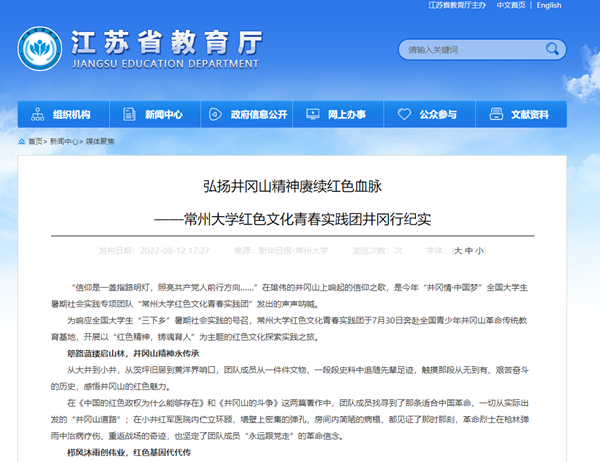Click the 文献资料 book icon
The height and width of the screenshot is (462, 600).
click(x=496, y=114)
